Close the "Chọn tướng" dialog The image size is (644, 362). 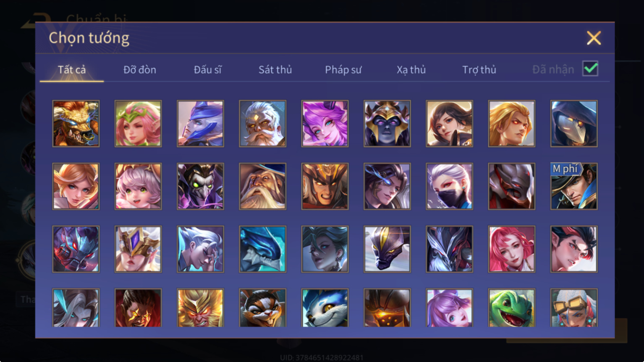click(594, 38)
